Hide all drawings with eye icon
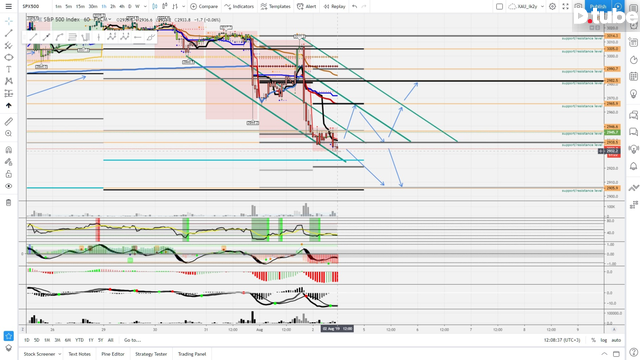 (9, 186)
